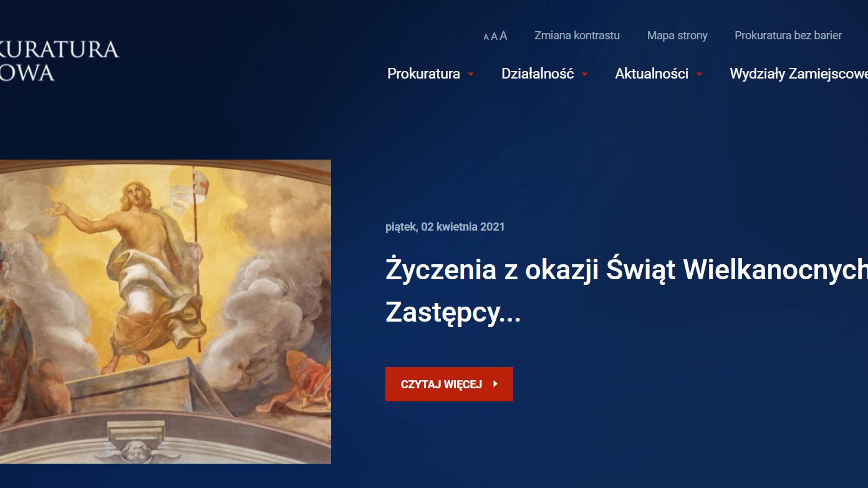
Task: Expand the red arrow beside Aktualności
Action: coord(700,74)
